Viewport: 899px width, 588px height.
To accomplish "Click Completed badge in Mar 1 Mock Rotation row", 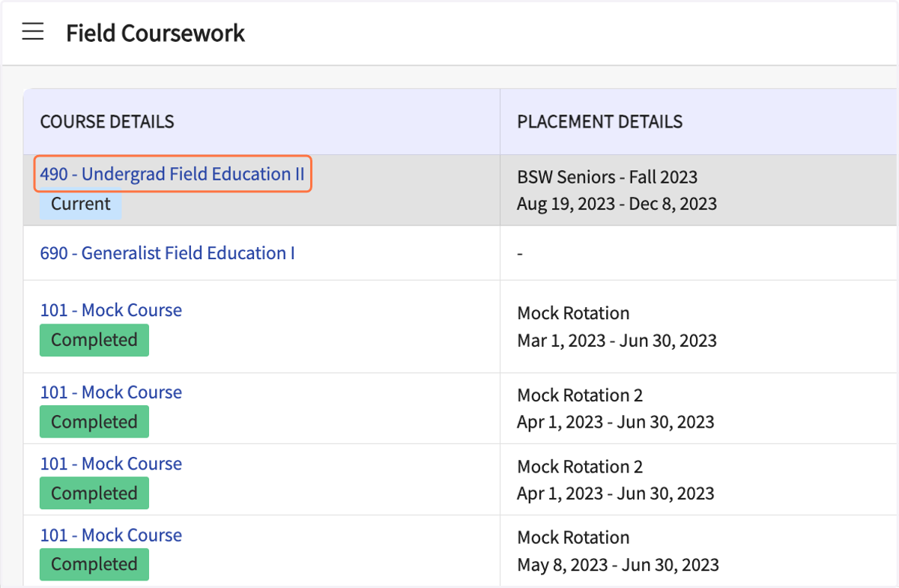I will 94,340.
